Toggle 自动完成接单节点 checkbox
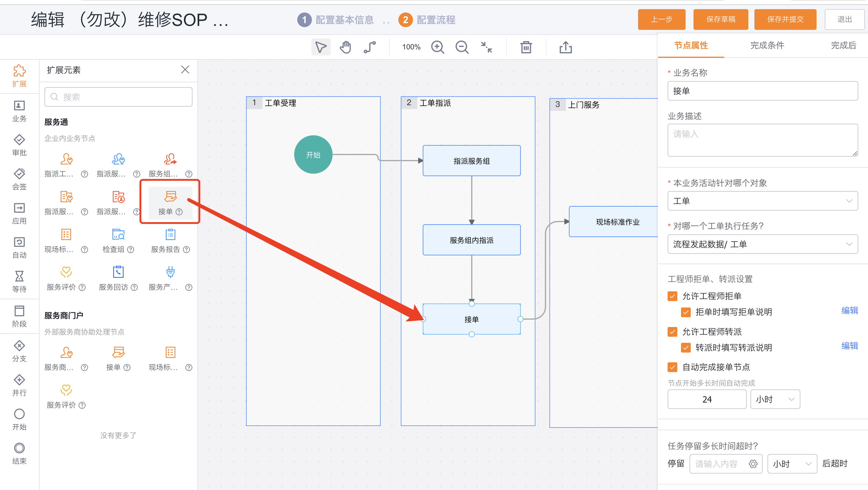This screenshot has height=490, width=868. tap(672, 367)
